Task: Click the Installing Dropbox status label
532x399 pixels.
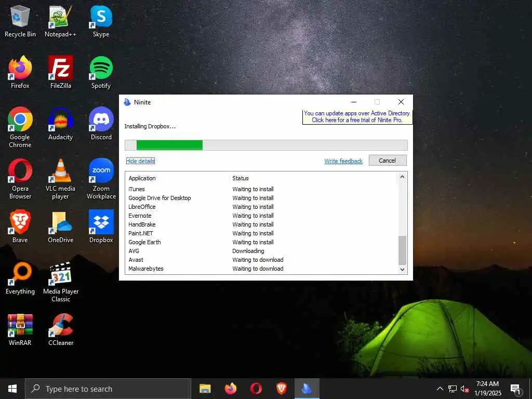Action: point(150,126)
